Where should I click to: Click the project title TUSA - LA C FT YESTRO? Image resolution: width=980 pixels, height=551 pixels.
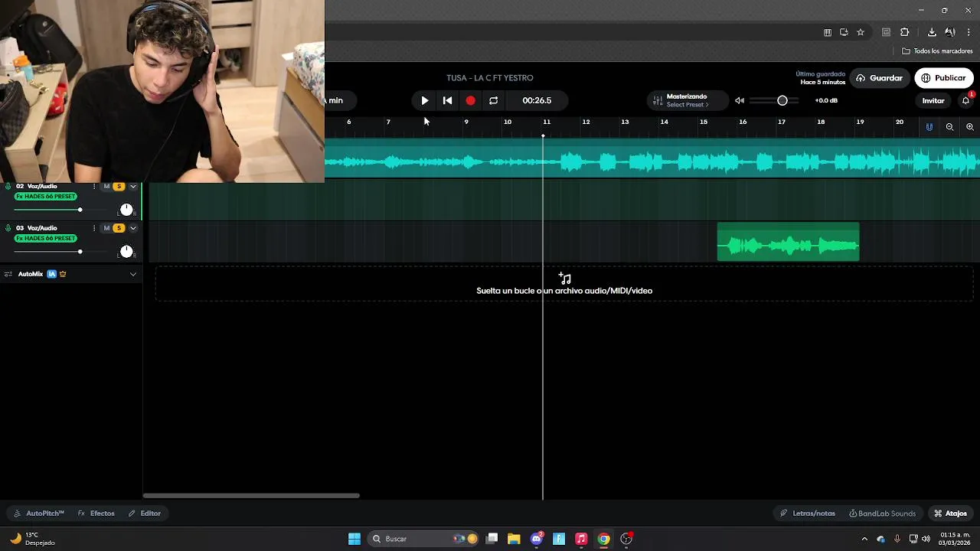490,78
